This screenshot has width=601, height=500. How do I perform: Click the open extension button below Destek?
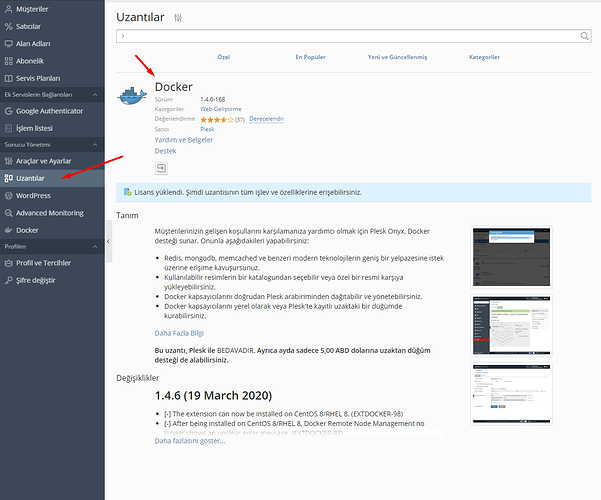(x=161, y=168)
